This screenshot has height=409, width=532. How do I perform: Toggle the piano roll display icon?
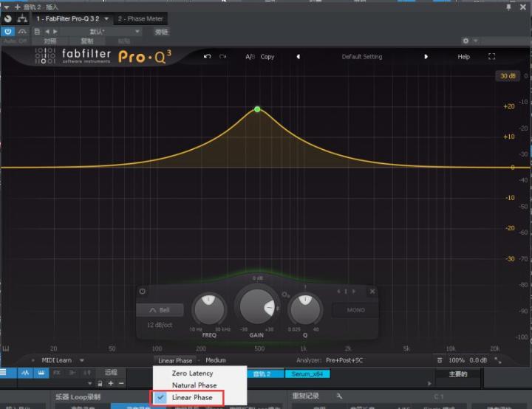tap(6, 348)
